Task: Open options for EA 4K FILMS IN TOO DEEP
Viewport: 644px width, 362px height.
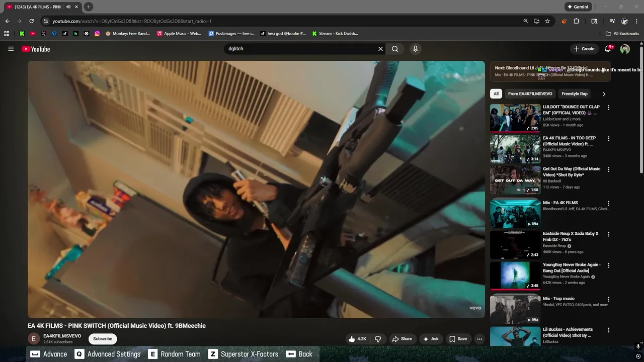Action: [608, 139]
